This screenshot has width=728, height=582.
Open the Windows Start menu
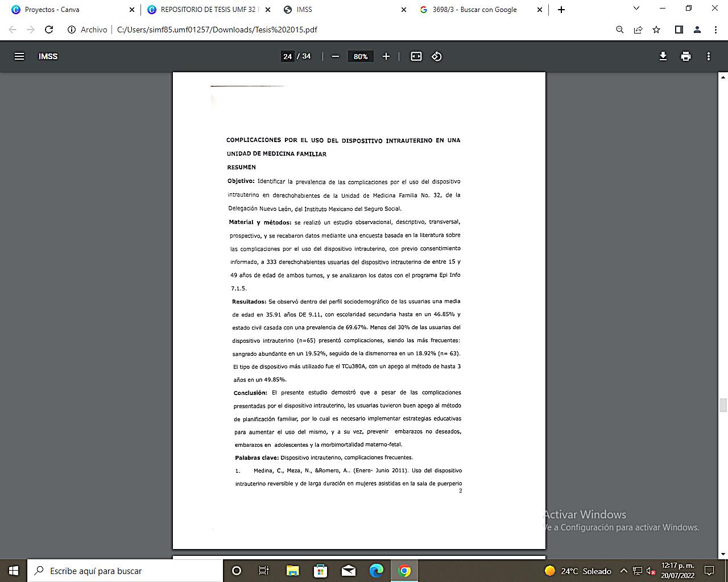(13, 571)
